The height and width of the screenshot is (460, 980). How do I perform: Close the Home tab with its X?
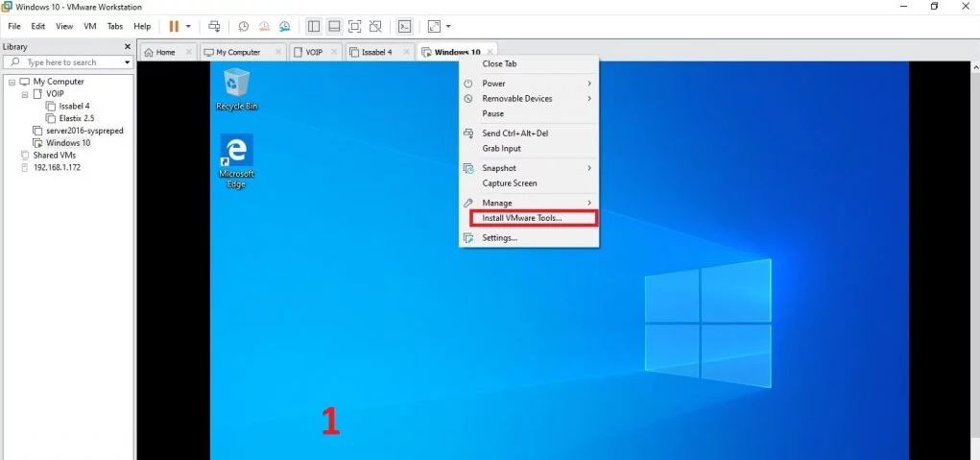click(190, 52)
